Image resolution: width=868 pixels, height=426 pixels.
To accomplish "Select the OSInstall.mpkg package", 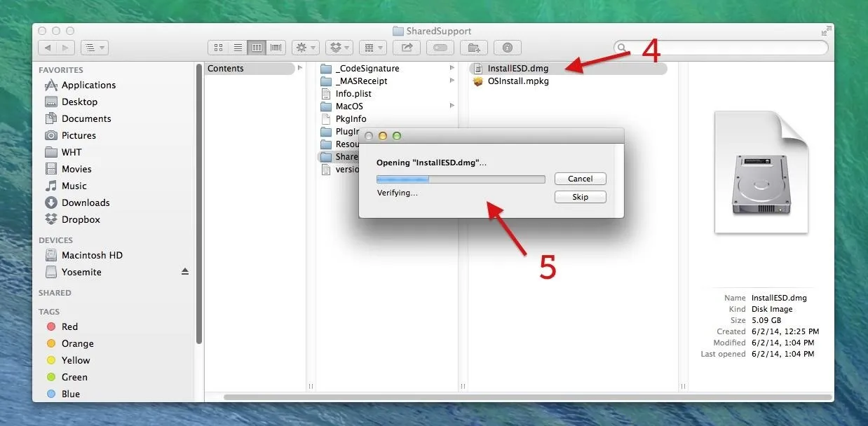I will 518,81.
